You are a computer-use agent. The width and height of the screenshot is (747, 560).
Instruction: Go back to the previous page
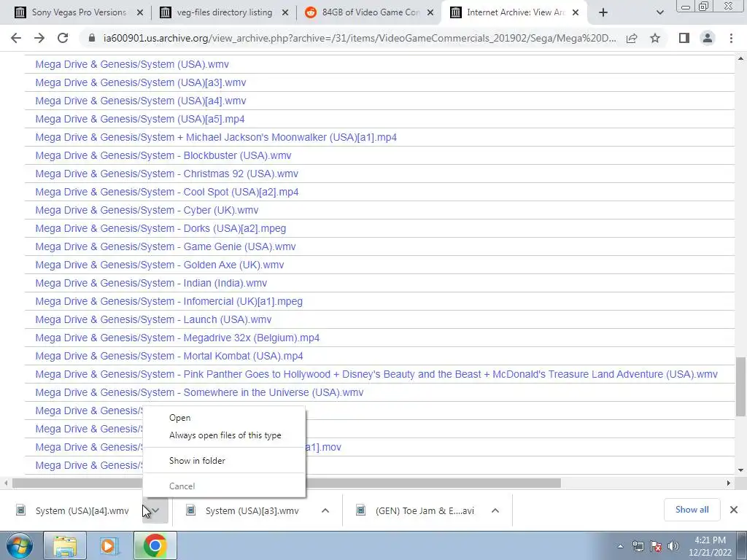[x=16, y=38]
